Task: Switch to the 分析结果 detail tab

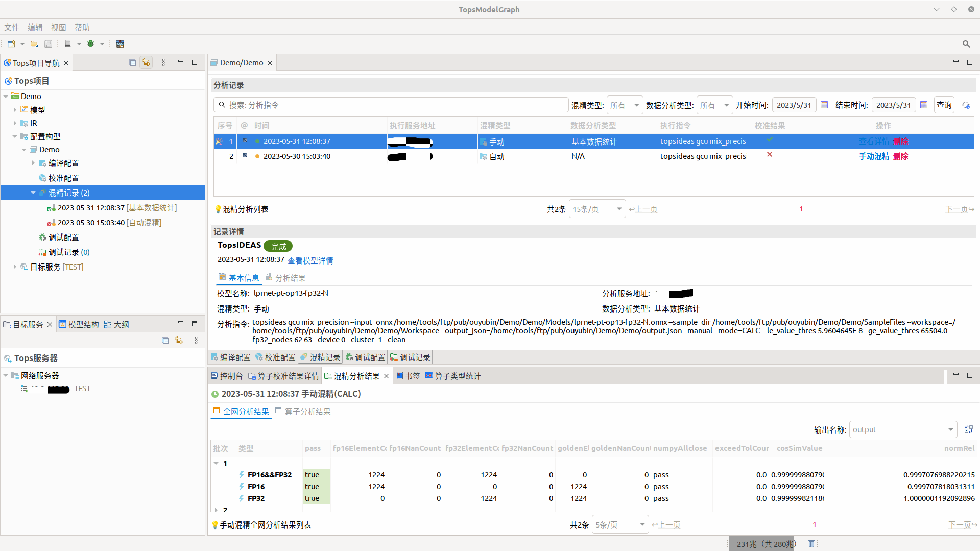Action: (x=285, y=278)
